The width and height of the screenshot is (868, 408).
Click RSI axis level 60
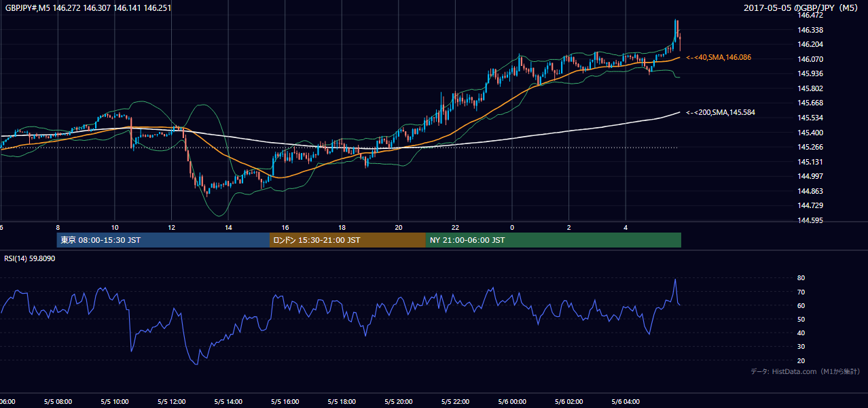tap(801, 305)
